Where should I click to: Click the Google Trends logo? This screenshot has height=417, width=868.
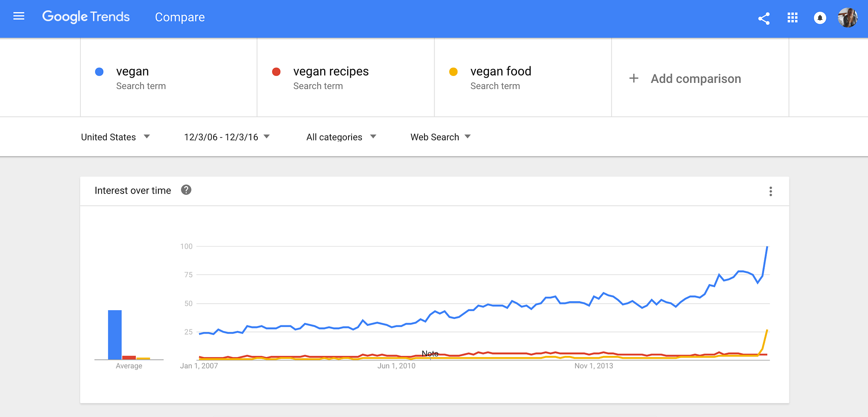(x=86, y=17)
